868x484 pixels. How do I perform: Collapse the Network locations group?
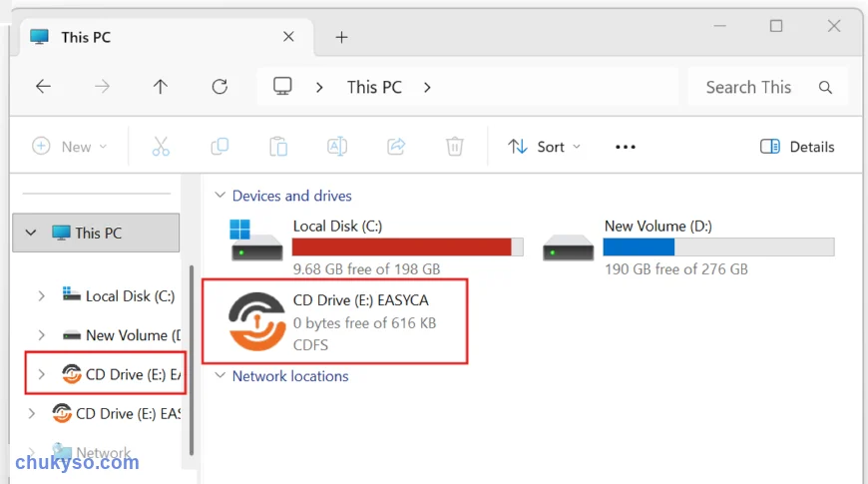pos(220,376)
